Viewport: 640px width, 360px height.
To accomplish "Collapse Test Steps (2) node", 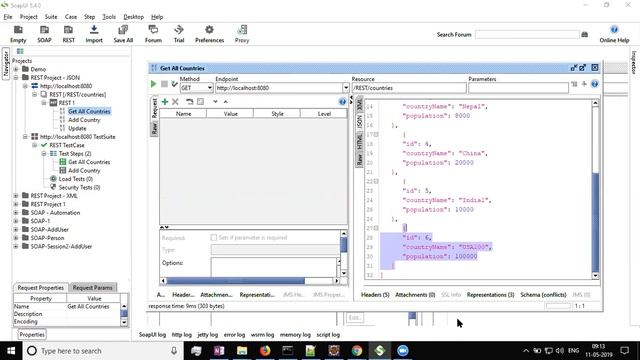I will 44,153.
